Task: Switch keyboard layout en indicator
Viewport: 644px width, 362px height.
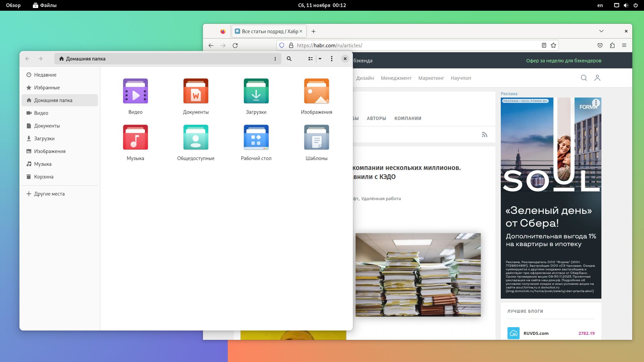Action: pyautogui.click(x=600, y=5)
